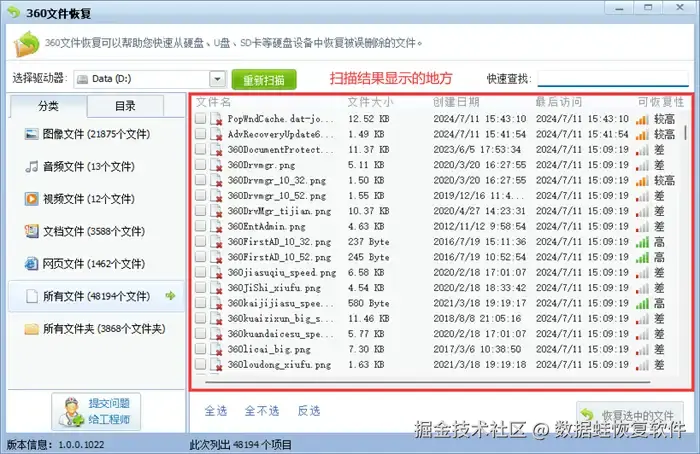The width and height of the screenshot is (700, 454).
Task: Click the recoverability bars for AdvRecoveryUpdate6
Action: pyautogui.click(x=642, y=134)
